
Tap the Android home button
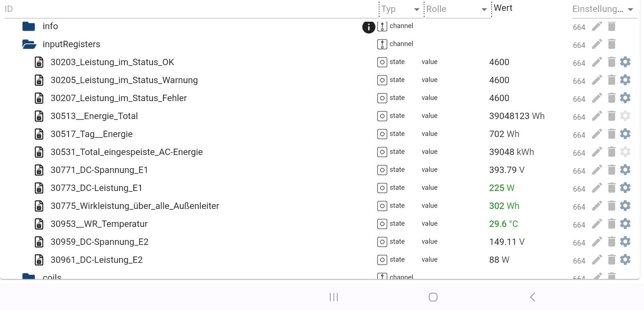click(433, 297)
